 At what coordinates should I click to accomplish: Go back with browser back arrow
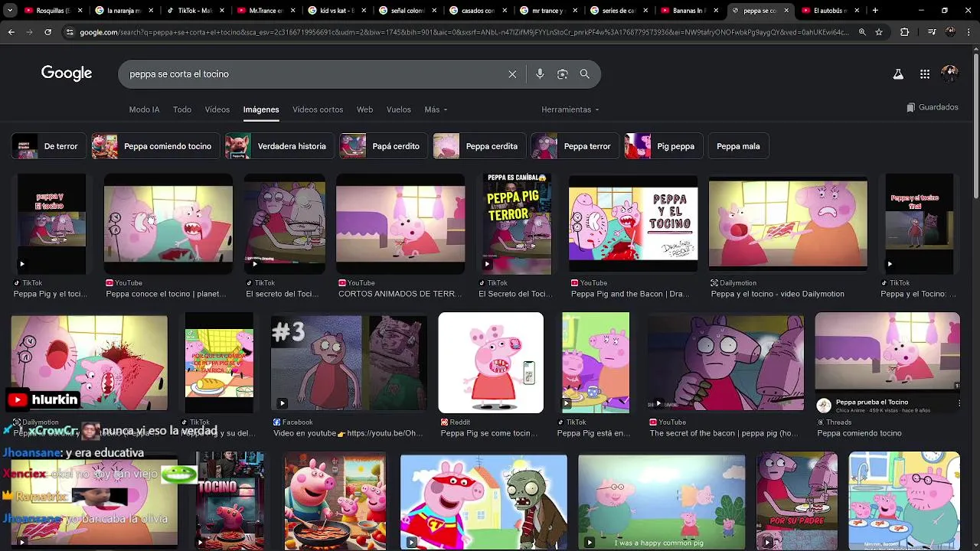coord(11,32)
